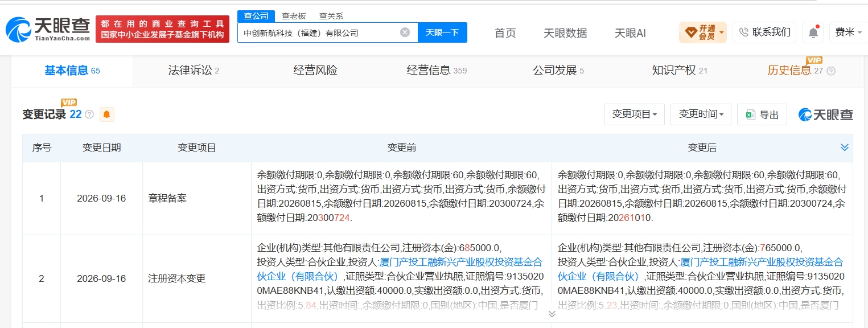Screen dimensions: 868x328
Task: Click the help icon beside 变更记录 22
Action: point(89,114)
